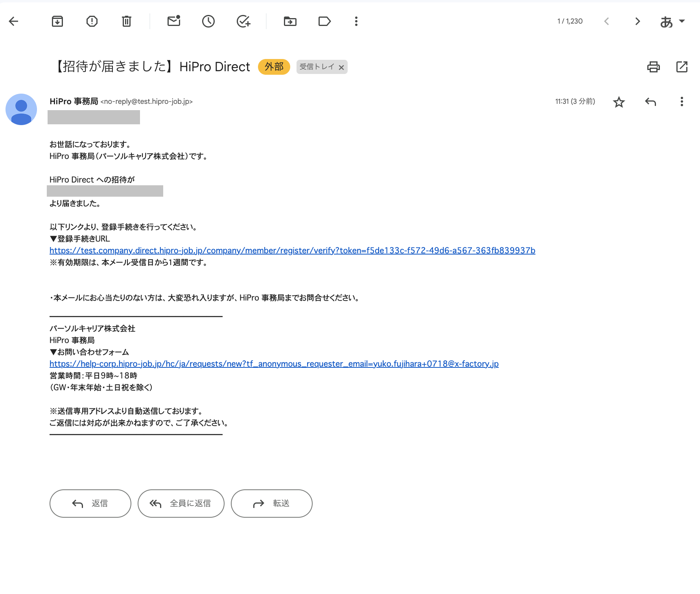Open the 登録手続き verification URL link
This screenshot has height=594, width=700.
[292, 251]
